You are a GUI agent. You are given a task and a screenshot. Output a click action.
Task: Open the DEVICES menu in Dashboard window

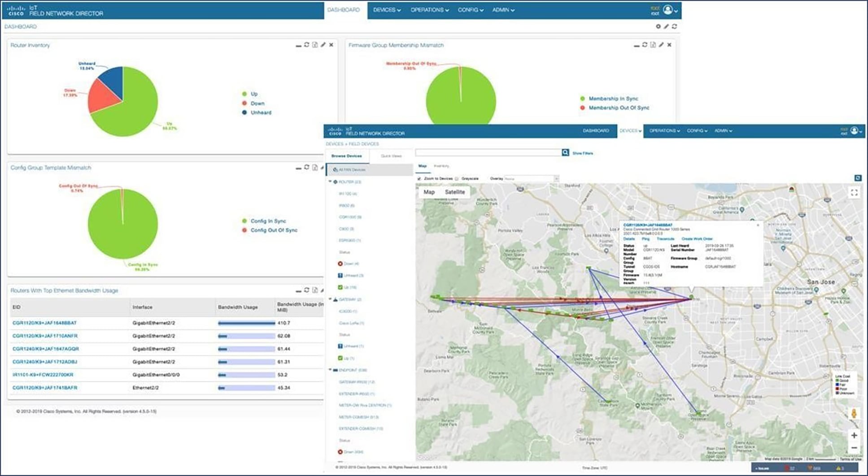[x=387, y=10]
